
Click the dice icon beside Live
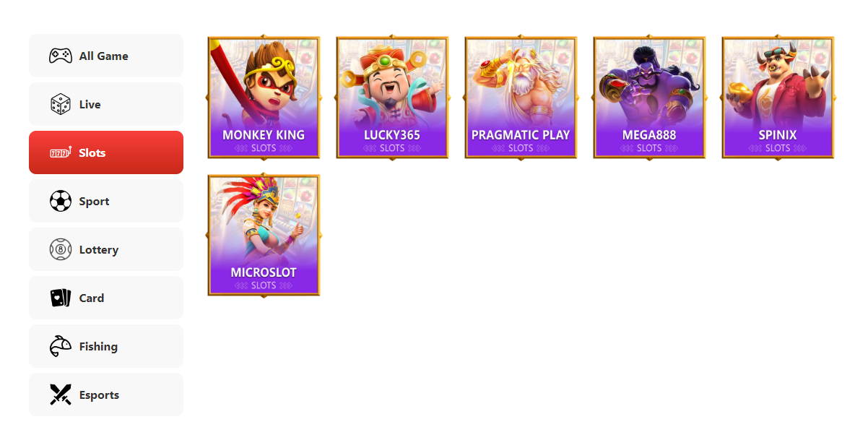[61, 104]
